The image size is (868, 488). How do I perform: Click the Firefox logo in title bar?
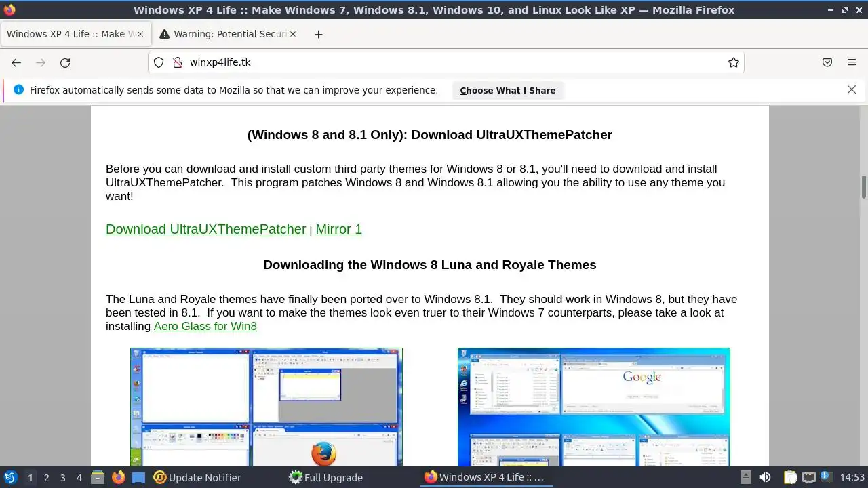pyautogui.click(x=9, y=9)
